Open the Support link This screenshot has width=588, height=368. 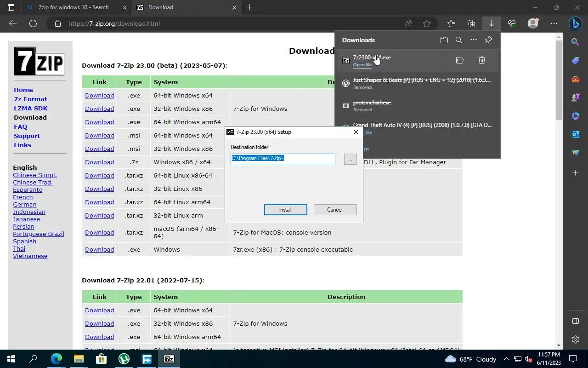[27, 136]
